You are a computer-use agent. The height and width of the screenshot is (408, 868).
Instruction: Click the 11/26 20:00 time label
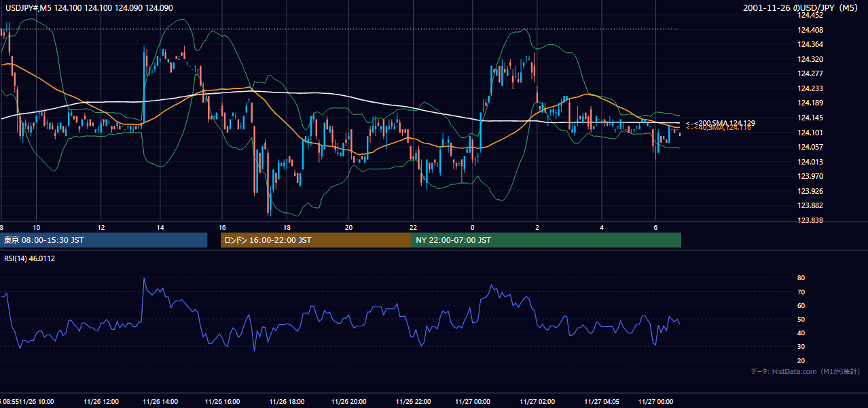(348, 401)
